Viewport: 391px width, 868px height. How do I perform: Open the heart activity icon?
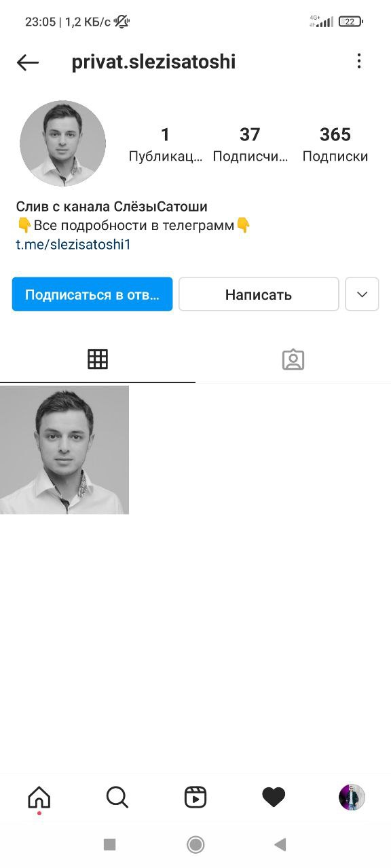(274, 797)
